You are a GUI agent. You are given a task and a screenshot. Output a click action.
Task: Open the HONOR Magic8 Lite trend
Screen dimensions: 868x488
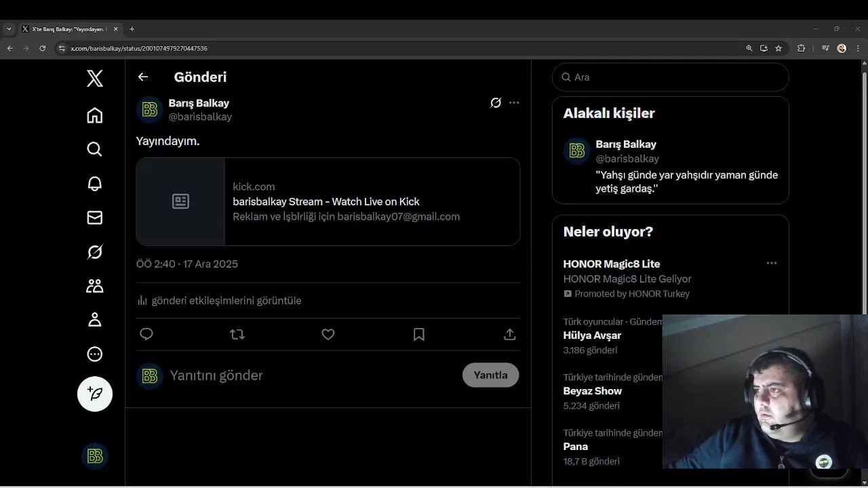point(612,264)
